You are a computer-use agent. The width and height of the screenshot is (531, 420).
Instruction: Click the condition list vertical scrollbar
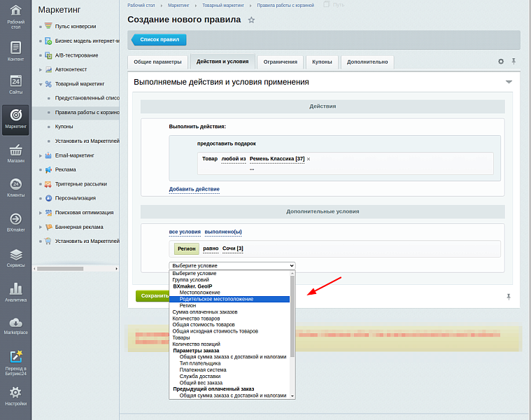point(292,315)
